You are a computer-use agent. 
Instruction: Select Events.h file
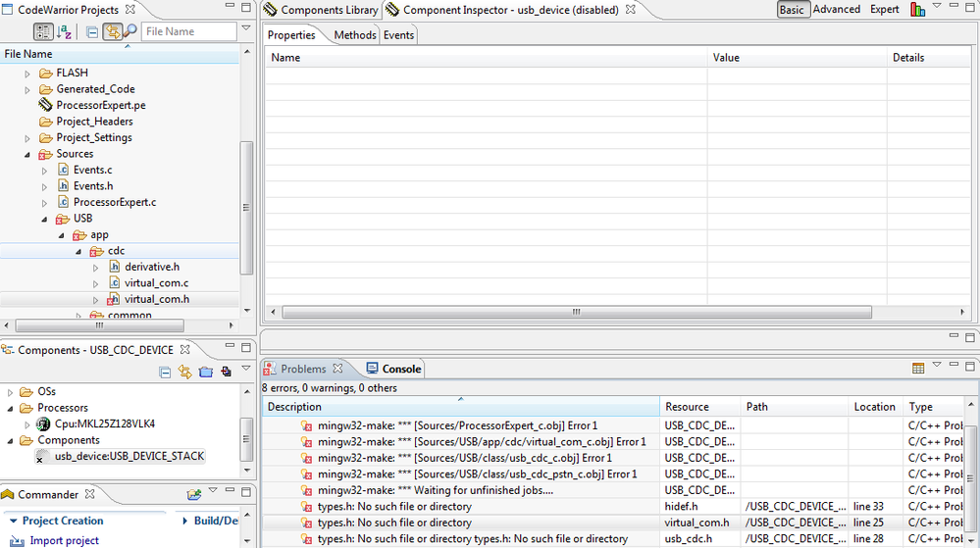tap(93, 185)
